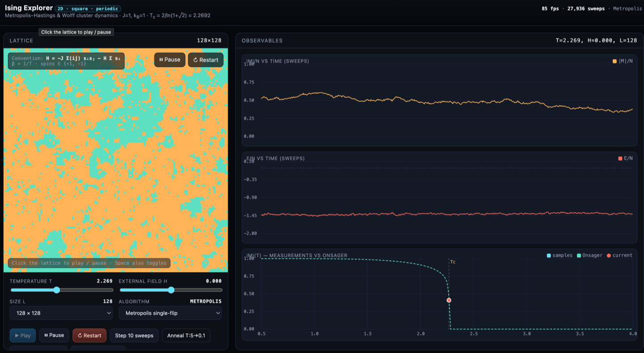Click the |M|/N VS TIME chart title
644x353 pixels.
coord(277,61)
